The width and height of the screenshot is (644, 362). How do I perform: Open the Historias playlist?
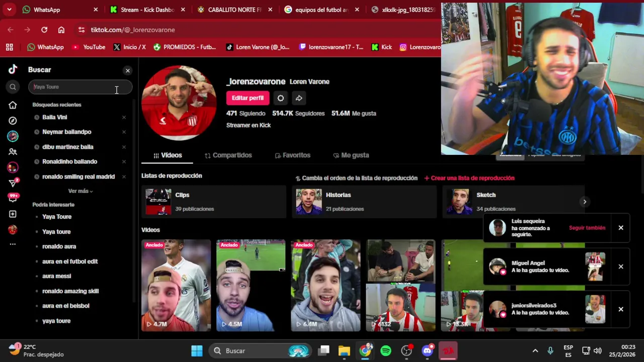coord(364,202)
